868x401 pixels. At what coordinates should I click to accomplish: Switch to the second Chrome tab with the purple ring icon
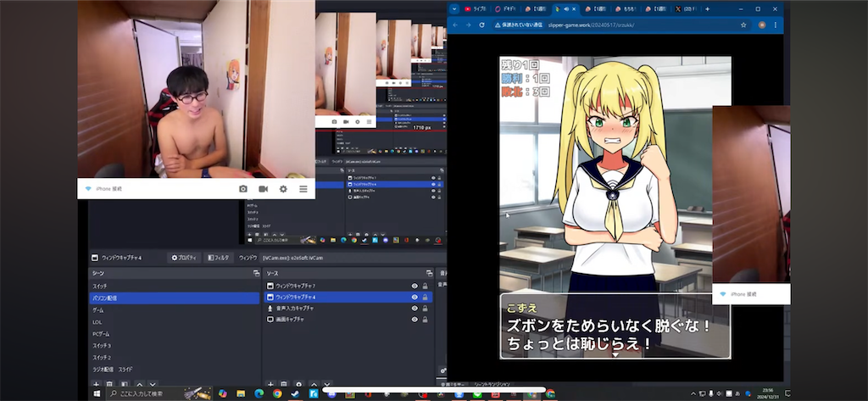coord(505,8)
